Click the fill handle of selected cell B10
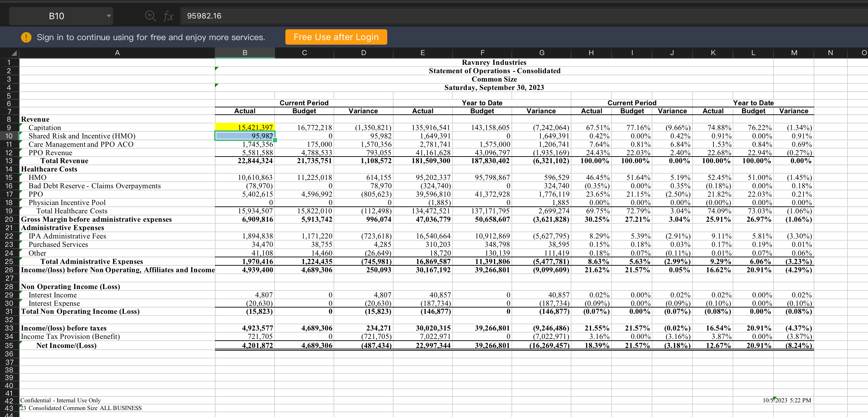The width and height of the screenshot is (868, 417). point(275,140)
